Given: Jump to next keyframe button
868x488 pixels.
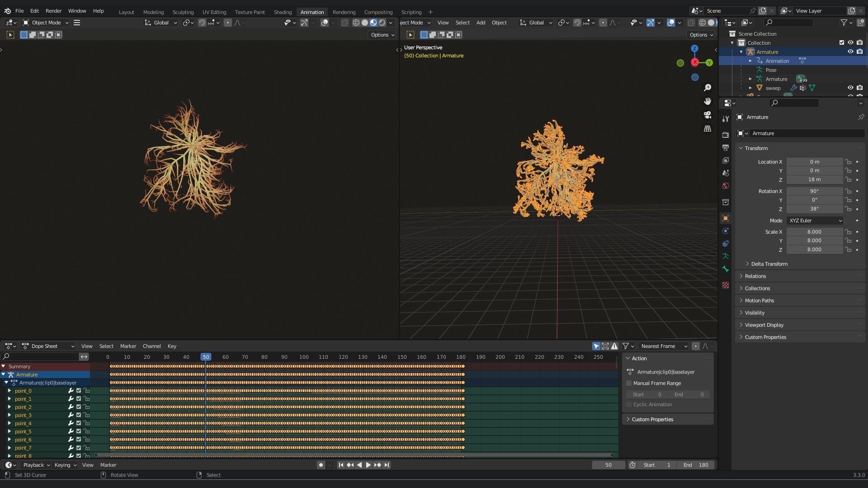Looking at the screenshot, I should click(x=377, y=465).
